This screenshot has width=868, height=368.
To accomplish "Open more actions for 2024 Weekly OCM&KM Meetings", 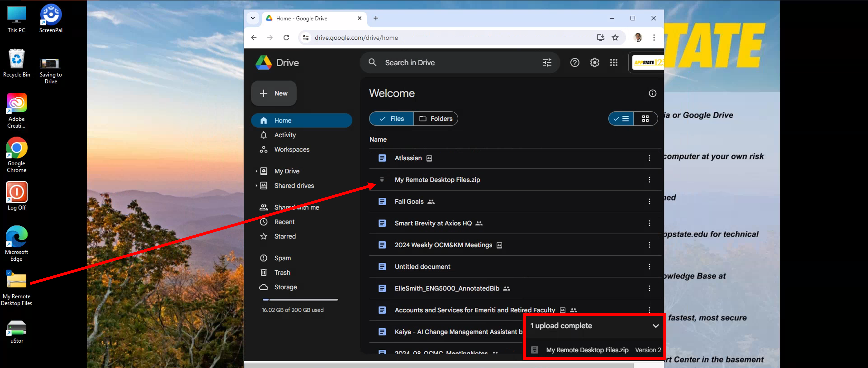I will pos(649,245).
